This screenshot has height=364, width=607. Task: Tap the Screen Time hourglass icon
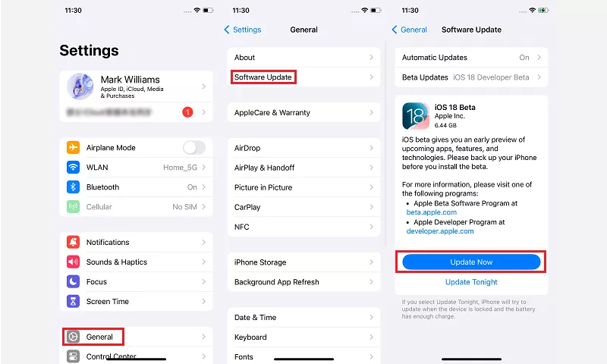click(x=73, y=301)
